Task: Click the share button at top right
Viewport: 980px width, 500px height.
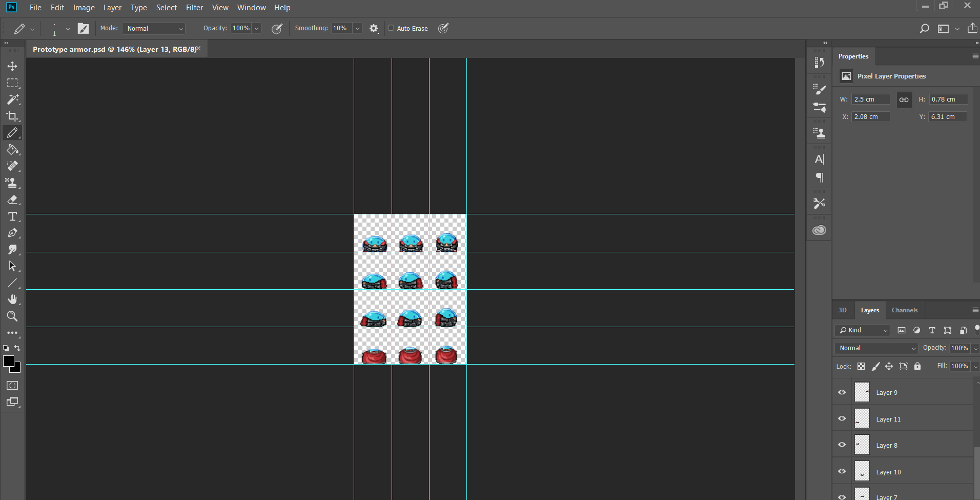Action: click(972, 28)
